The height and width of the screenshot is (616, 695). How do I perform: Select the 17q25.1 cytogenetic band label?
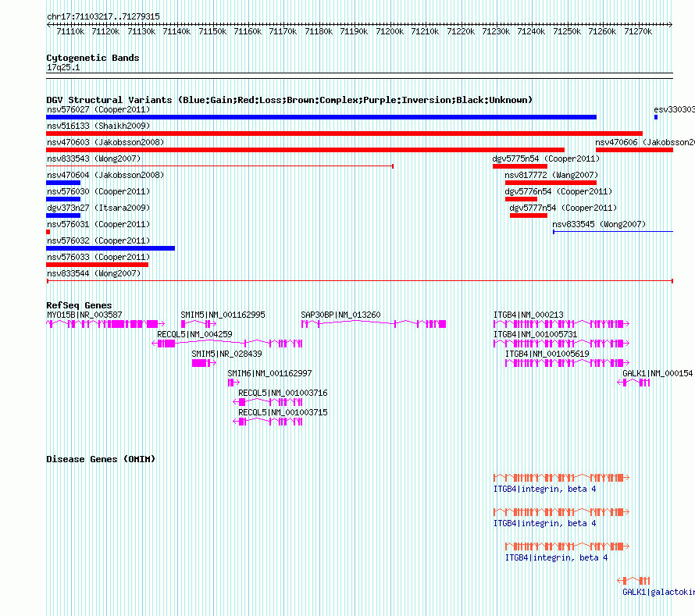click(63, 67)
